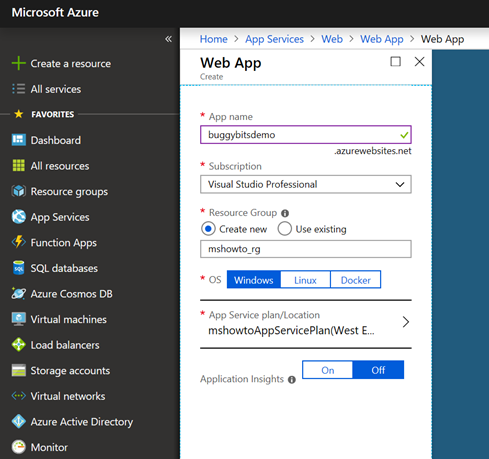
Task: Open the Subscription dropdown
Action: (x=306, y=184)
